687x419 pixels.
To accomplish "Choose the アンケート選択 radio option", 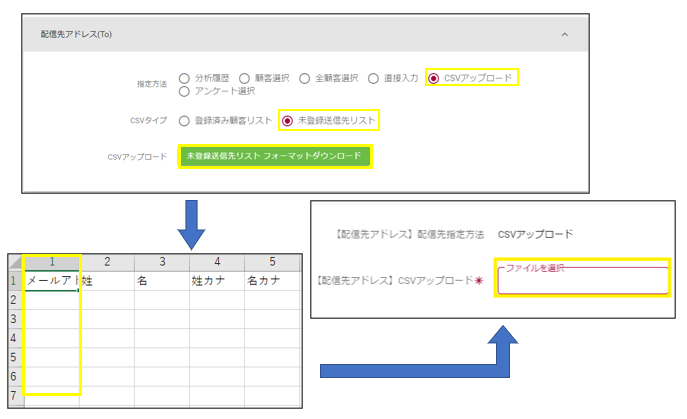I will pos(184,92).
